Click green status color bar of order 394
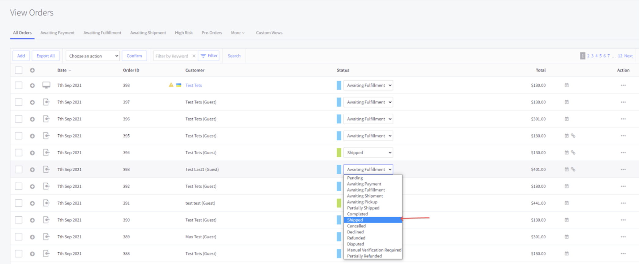This screenshot has width=644, height=264. (339, 152)
